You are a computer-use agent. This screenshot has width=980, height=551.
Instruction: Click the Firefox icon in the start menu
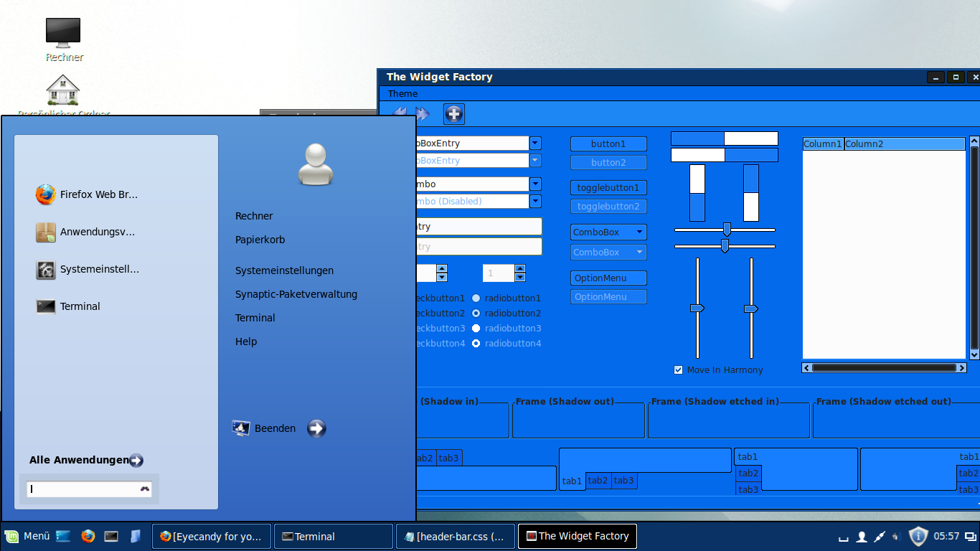coord(46,194)
